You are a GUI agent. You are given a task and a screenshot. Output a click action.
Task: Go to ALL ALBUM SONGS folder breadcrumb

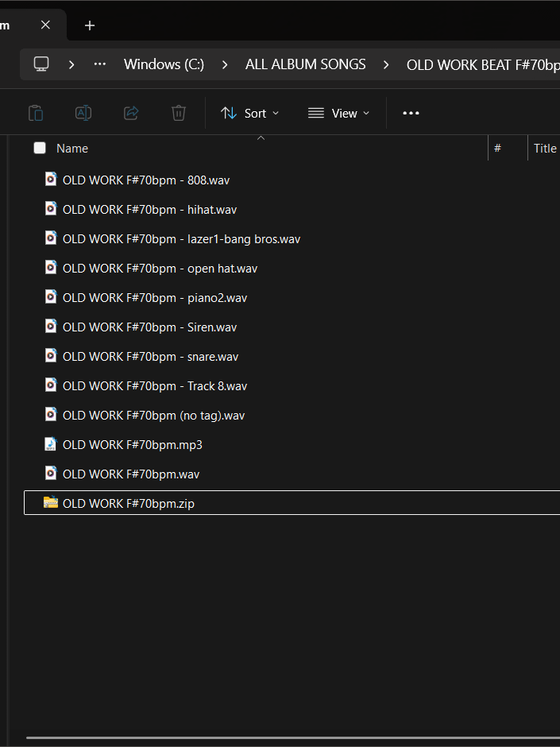tap(305, 64)
